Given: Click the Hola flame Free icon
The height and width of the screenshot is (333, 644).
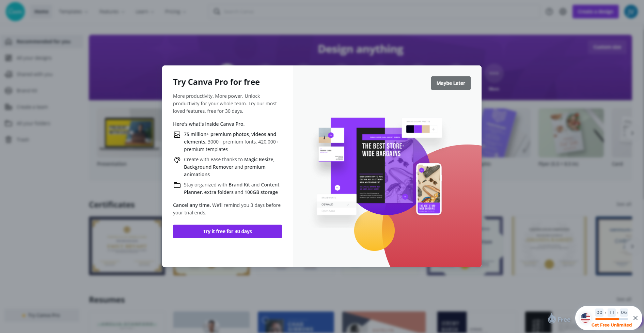Looking at the screenshot, I should pos(559,319).
